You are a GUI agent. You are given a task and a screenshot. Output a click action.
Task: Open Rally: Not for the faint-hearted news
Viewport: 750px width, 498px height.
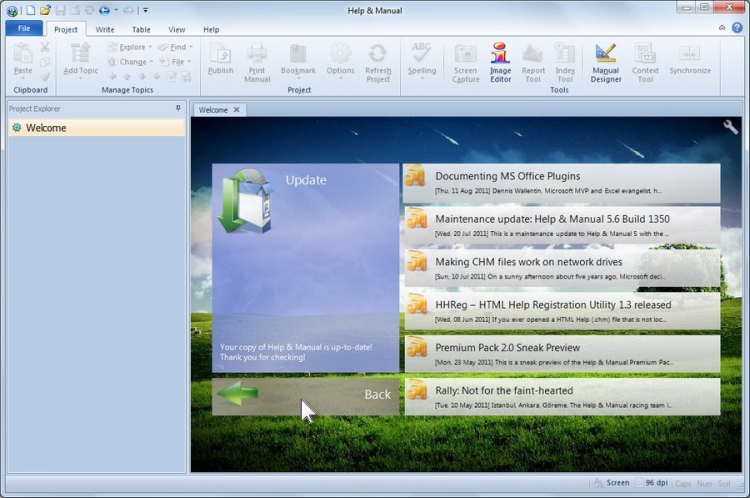click(x=562, y=397)
